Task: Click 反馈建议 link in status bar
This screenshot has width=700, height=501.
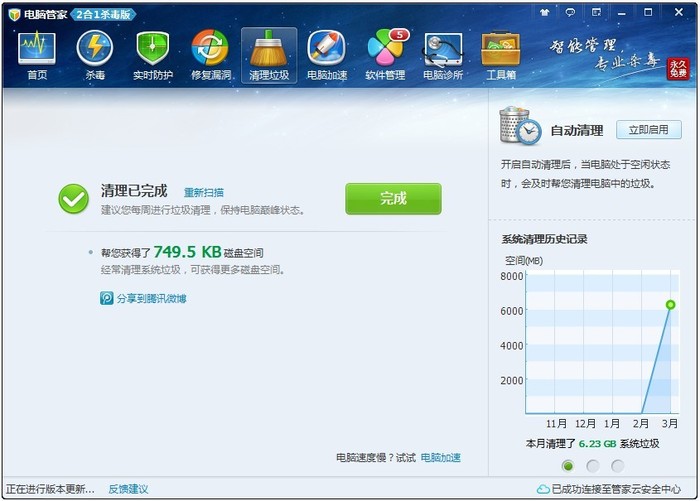Action: pos(129,489)
